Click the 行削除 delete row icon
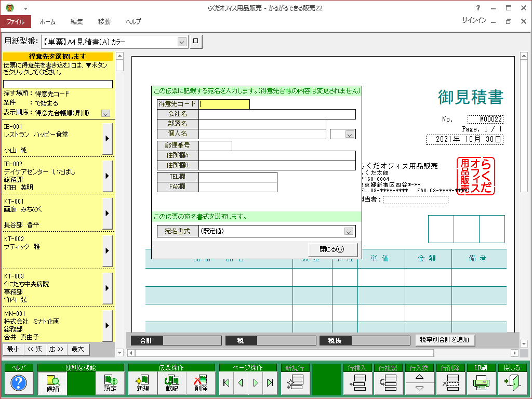Screen dimensions: 532x399 450,383
